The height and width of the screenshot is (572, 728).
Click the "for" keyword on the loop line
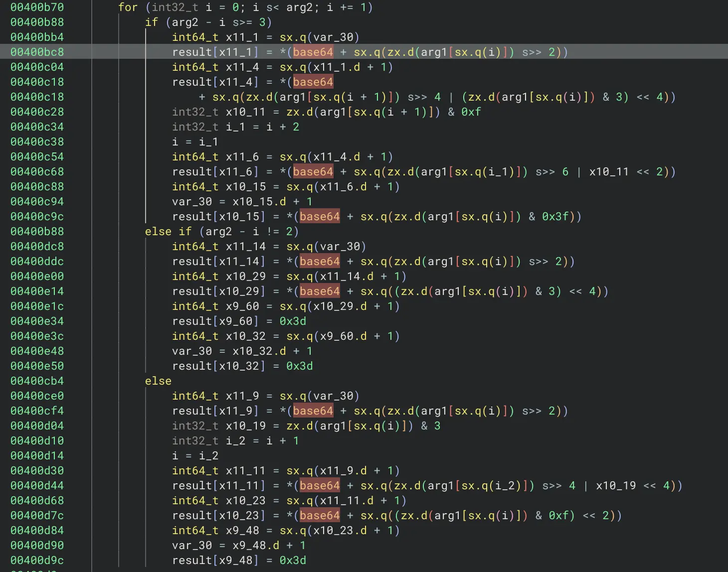tap(128, 7)
